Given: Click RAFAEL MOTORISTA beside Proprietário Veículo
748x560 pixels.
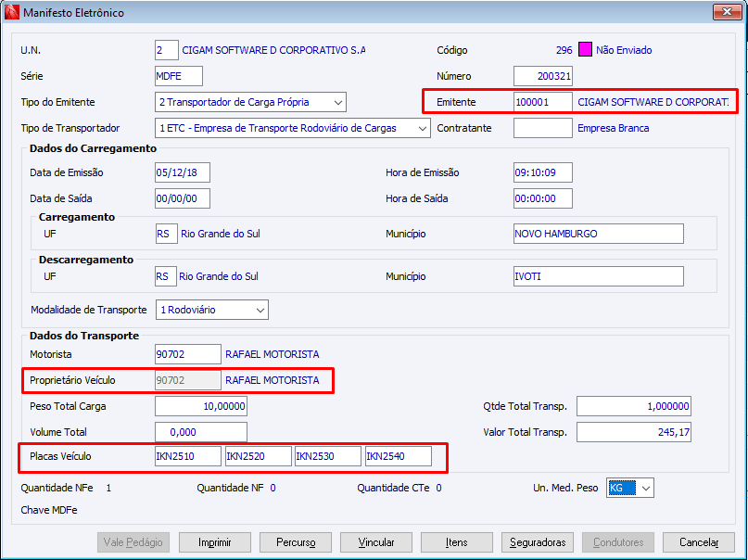Looking at the screenshot, I should 273,380.
